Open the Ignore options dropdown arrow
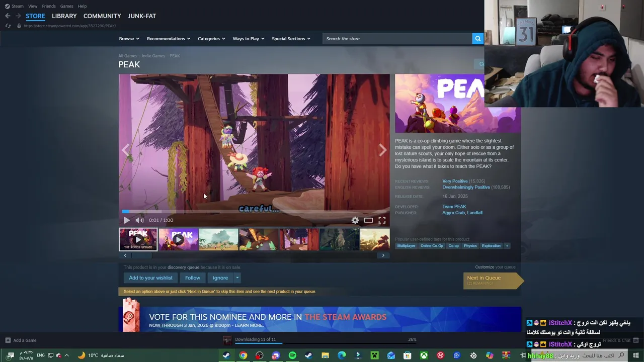The image size is (644, 362). point(237,278)
